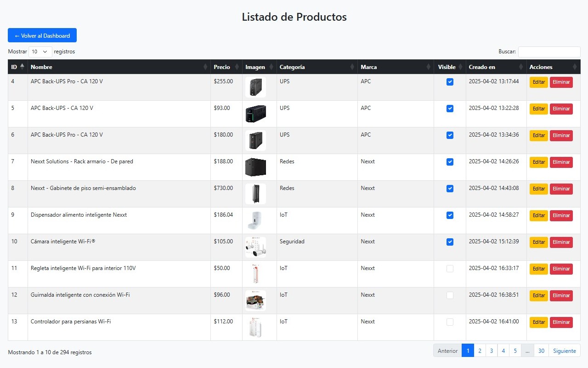
Task: Go to page 2 of the table
Action: pyautogui.click(x=480, y=351)
